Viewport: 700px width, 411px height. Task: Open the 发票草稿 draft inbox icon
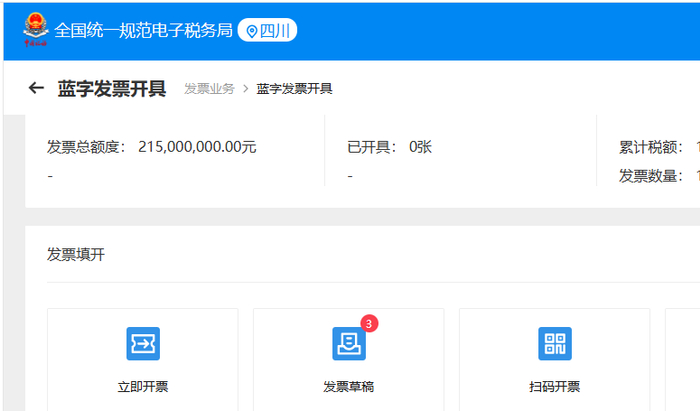[349, 344]
